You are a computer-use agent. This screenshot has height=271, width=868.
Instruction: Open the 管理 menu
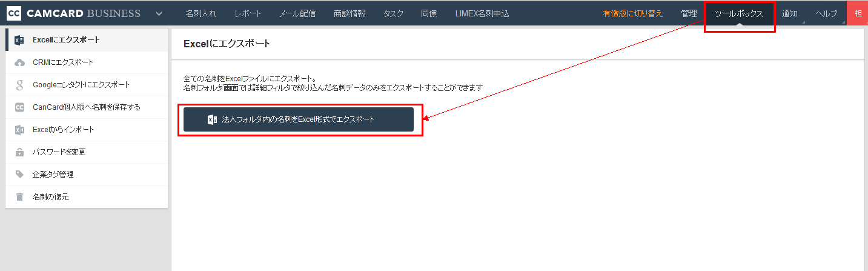click(x=689, y=13)
